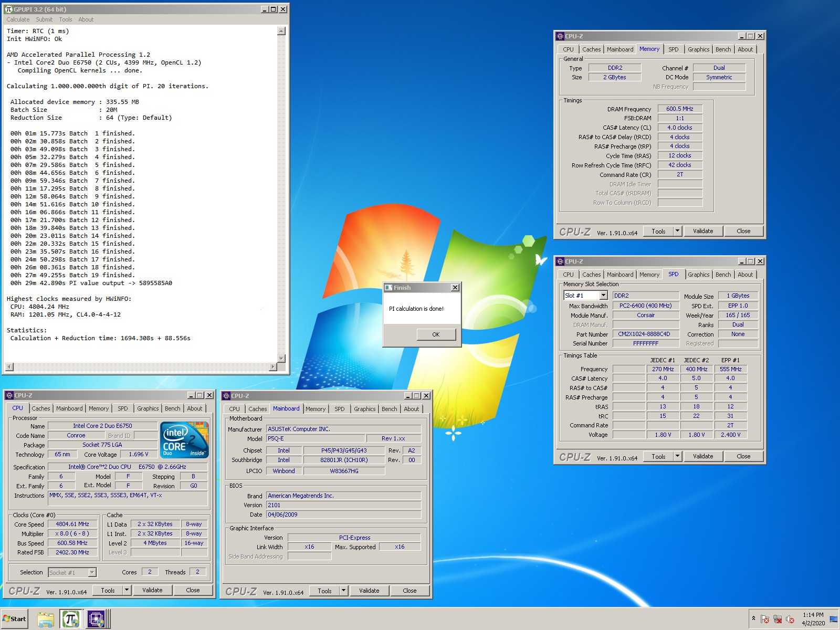Close the Finish dialog with X
Screen dimensions: 840x630
[x=455, y=288]
